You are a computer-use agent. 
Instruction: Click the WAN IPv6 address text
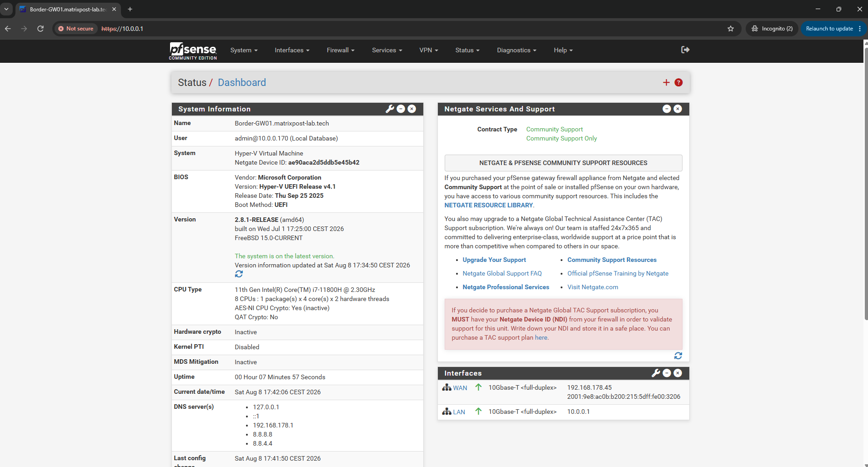click(x=624, y=397)
